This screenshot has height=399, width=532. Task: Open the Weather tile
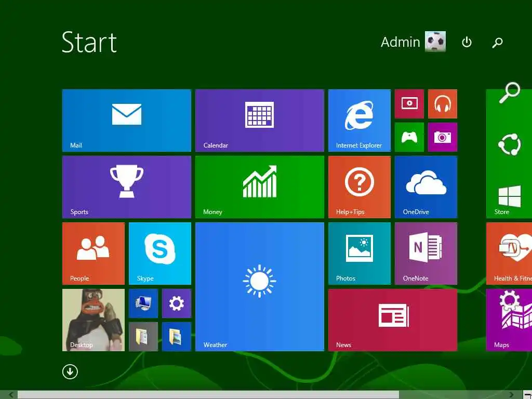(x=260, y=287)
